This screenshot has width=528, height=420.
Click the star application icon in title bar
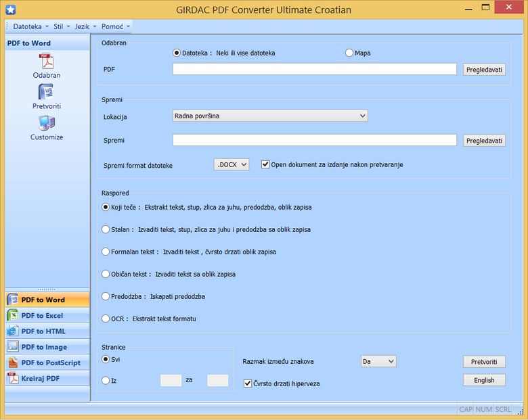10,9
